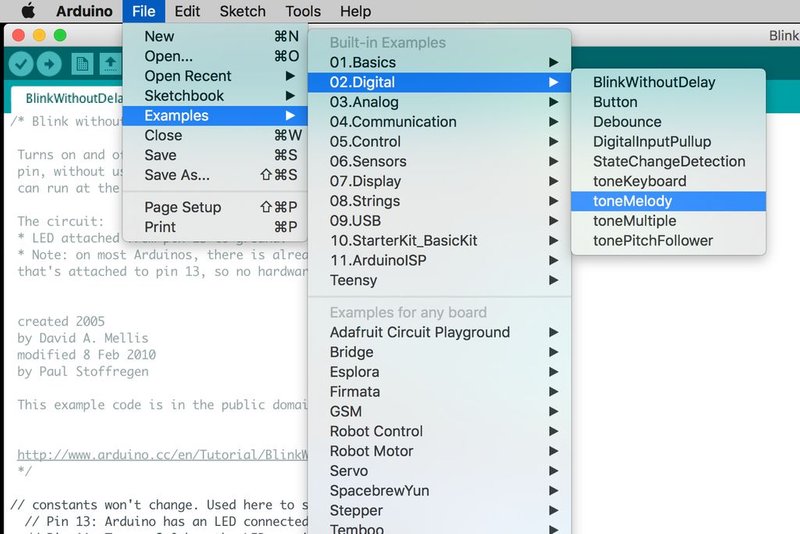Viewport: 800px width, 534px height.
Task: Open the BlinkWithoutDelay example
Action: [x=668, y=82]
